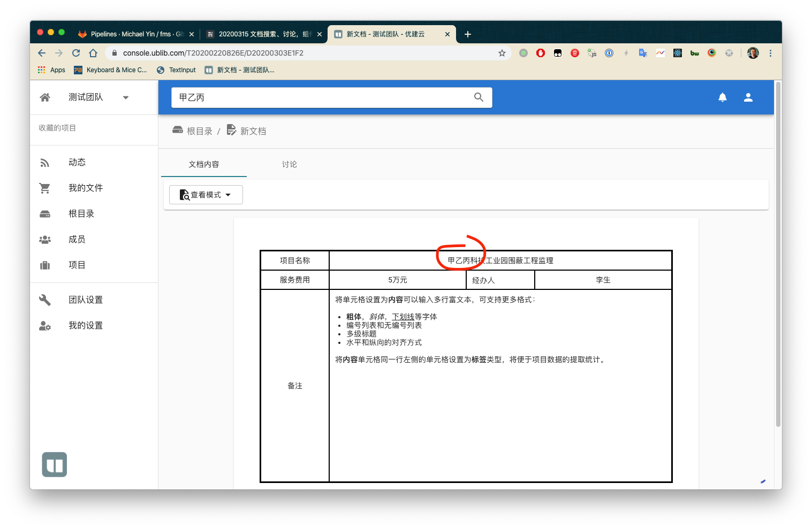
Task: Switch to the 讨论 tab
Action: [x=289, y=164]
